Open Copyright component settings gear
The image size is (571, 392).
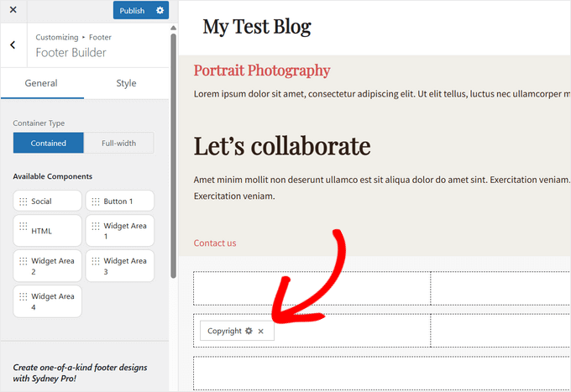coord(249,331)
